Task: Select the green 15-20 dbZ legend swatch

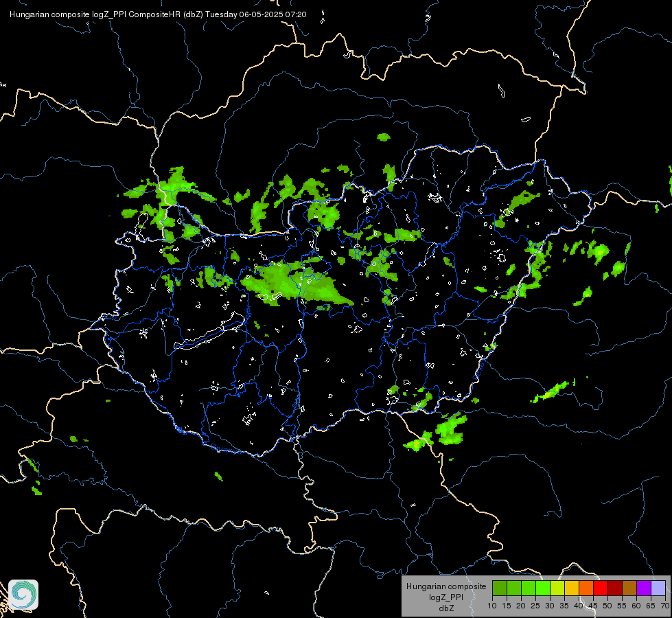Action: (514, 588)
